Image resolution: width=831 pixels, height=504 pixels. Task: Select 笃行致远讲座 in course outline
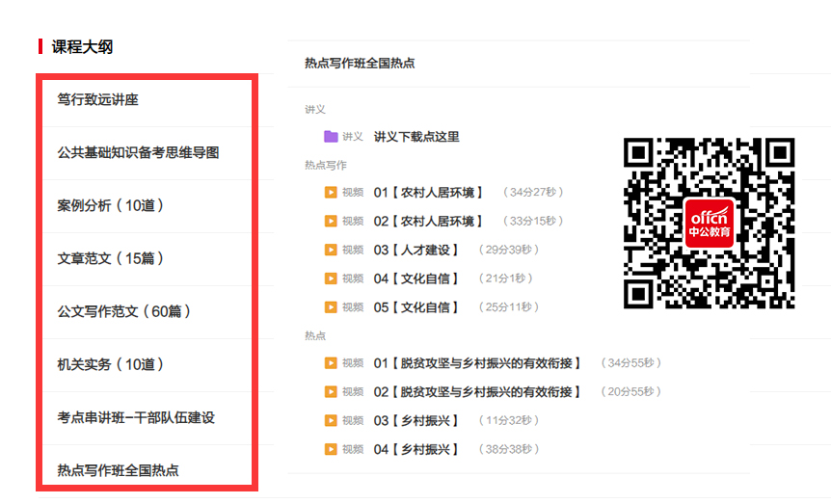(97, 100)
